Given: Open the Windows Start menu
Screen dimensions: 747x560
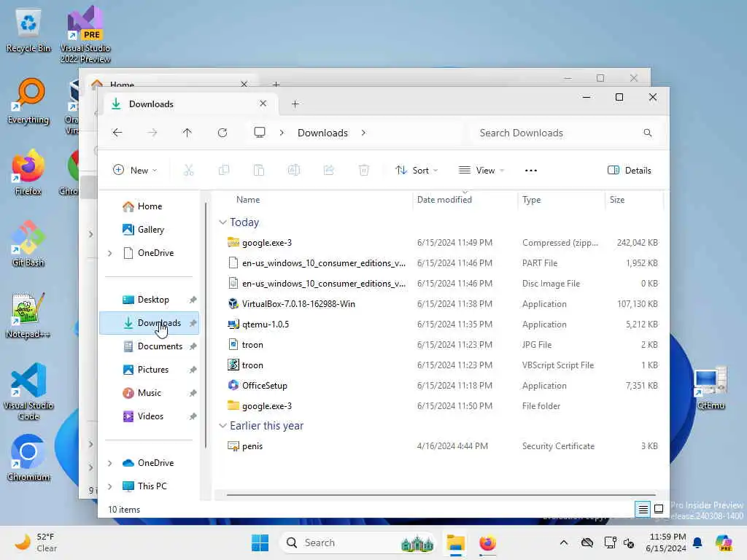Looking at the screenshot, I should coord(260,542).
